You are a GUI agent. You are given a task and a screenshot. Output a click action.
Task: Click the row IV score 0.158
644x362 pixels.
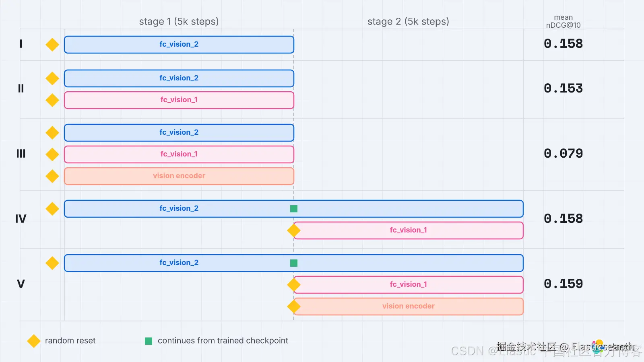pyautogui.click(x=563, y=219)
